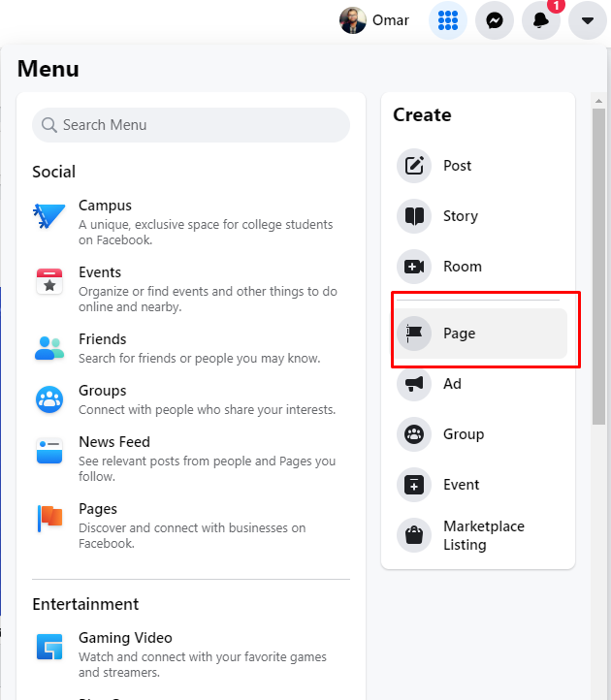
Task: Select the Campus menu title
Action: tap(105, 206)
